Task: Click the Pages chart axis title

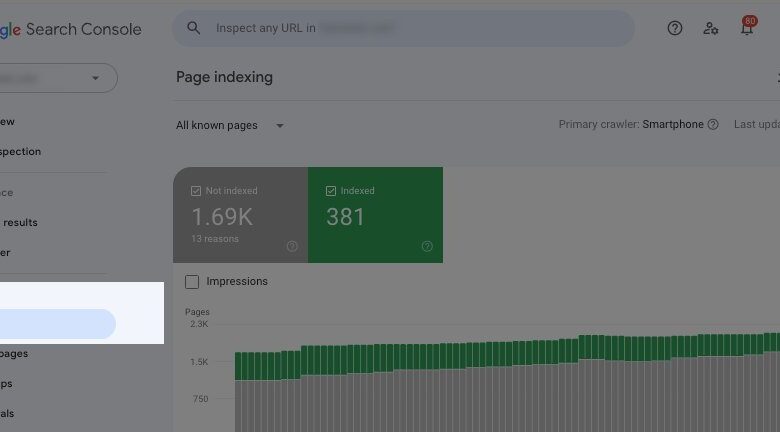Action: (x=197, y=312)
